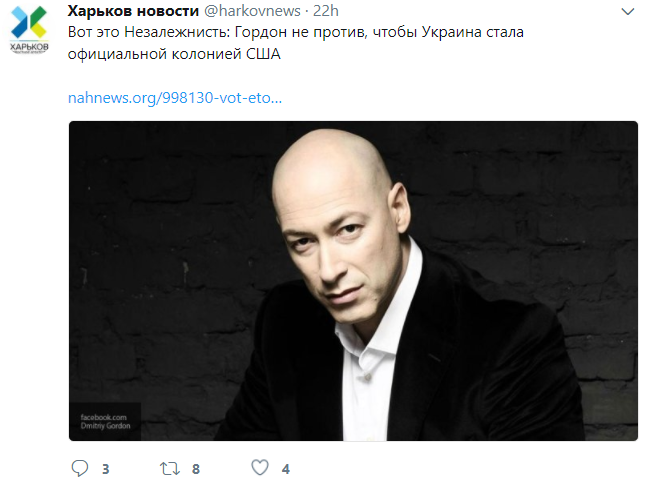Retweet this post using the arrows icon
The height and width of the screenshot is (482, 648).
[x=170, y=468]
